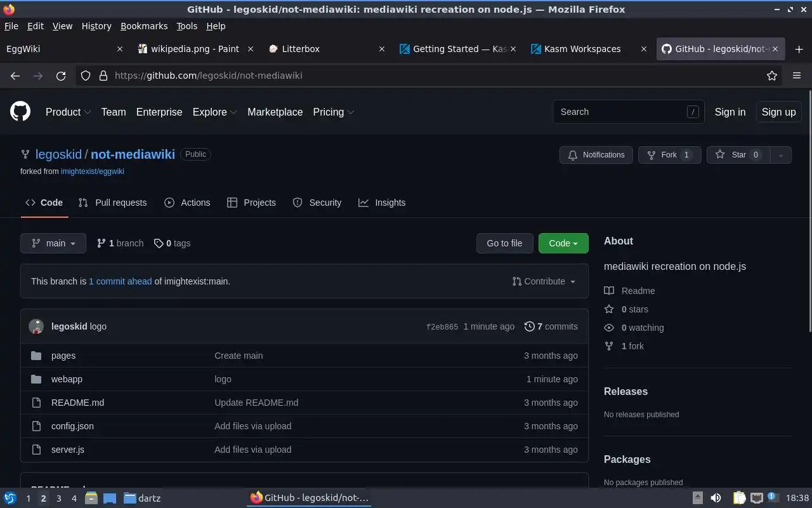The height and width of the screenshot is (508, 812).
Task: Switch to workspace 1 in taskbar
Action: pyautogui.click(x=28, y=498)
